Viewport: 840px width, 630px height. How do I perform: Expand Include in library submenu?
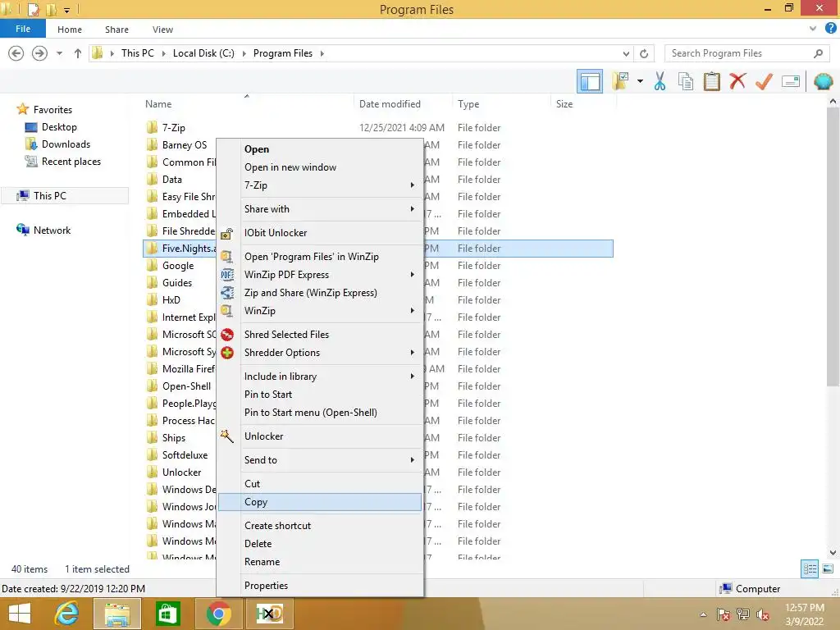[x=320, y=376]
